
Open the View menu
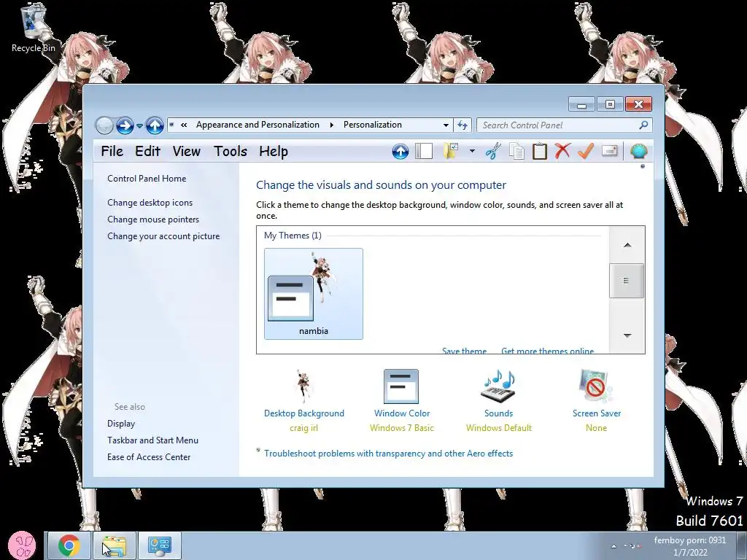[x=186, y=152]
